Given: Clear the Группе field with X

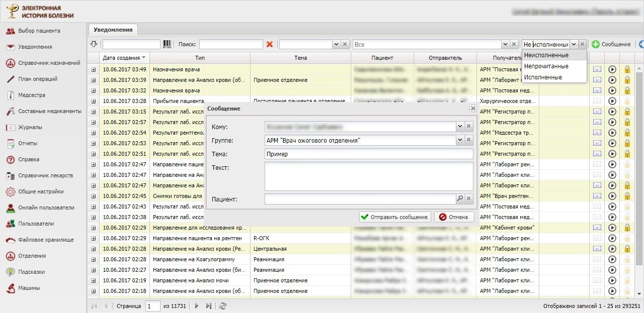Looking at the screenshot, I should coord(469,141).
